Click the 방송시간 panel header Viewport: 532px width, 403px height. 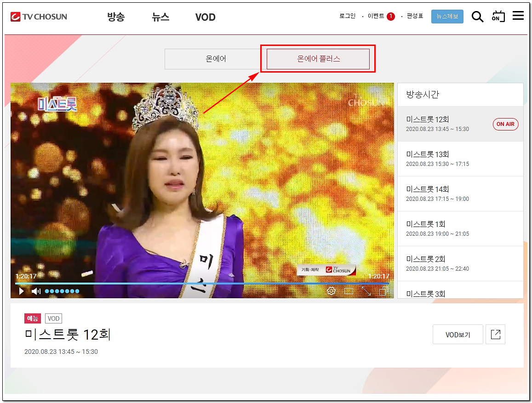tap(460, 95)
